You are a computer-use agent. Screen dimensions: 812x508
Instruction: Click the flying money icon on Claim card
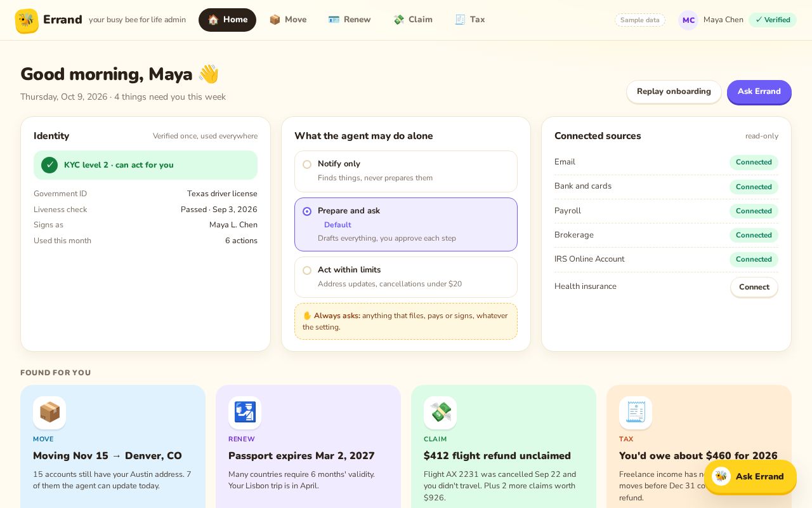440,413
